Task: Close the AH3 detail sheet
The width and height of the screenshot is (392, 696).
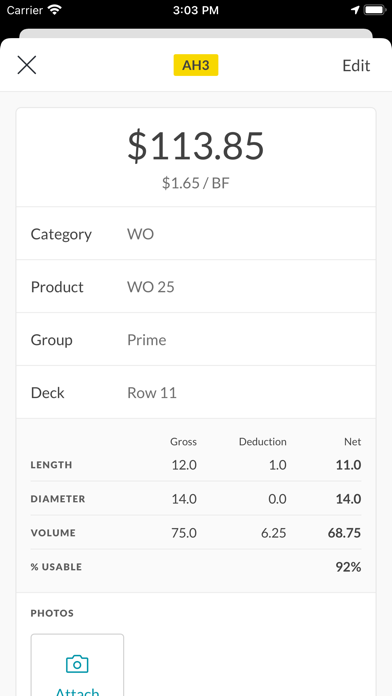Action: (x=27, y=65)
